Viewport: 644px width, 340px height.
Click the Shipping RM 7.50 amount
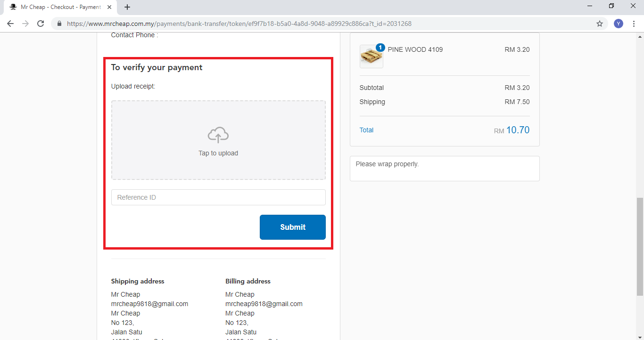517,102
